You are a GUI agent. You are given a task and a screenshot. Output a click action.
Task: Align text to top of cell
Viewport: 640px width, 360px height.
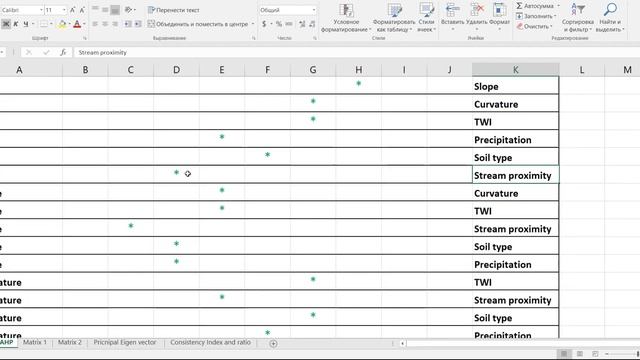[x=95, y=10]
